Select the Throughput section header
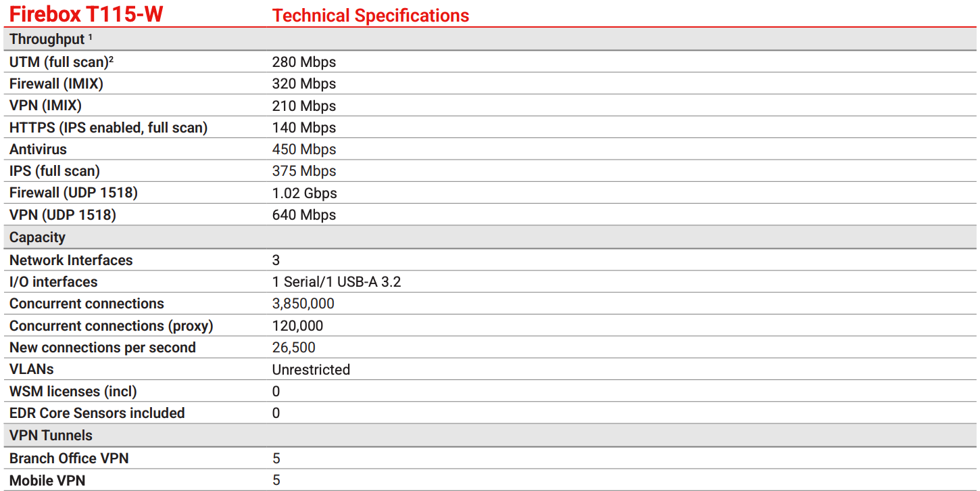 [x=47, y=39]
